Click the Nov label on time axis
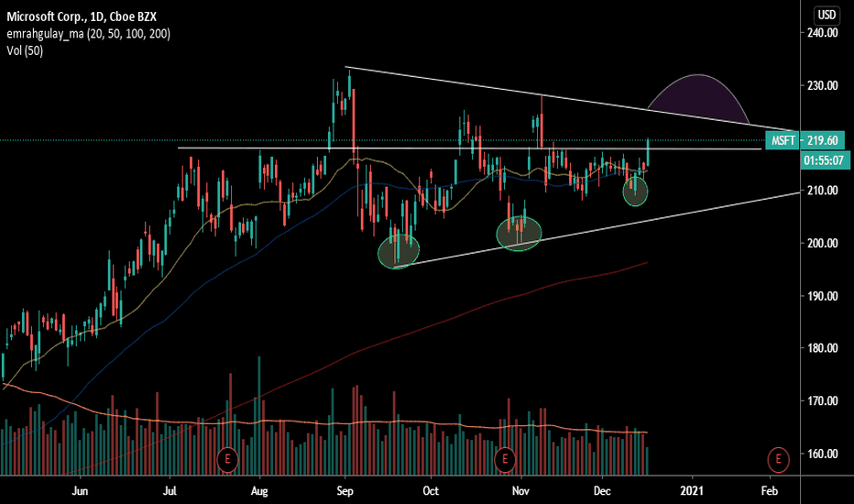Image resolution: width=854 pixels, height=504 pixels. (520, 491)
